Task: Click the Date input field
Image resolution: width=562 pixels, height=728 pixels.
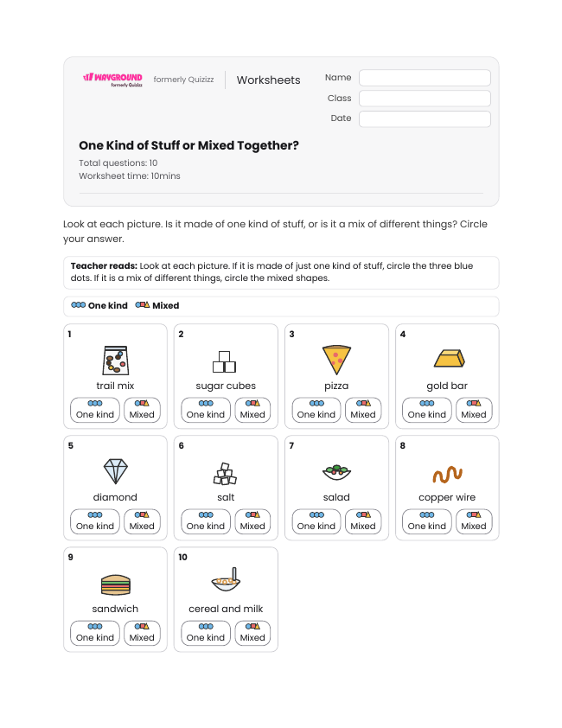Action: 425,118
